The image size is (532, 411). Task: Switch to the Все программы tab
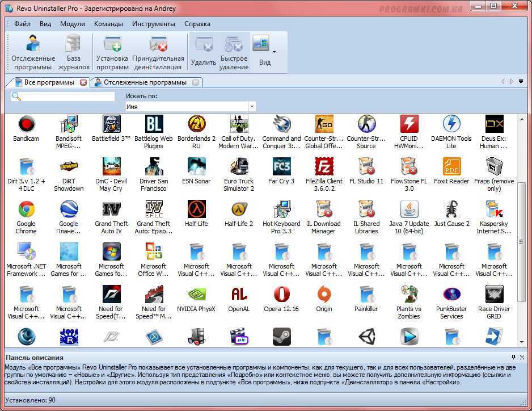pyautogui.click(x=49, y=82)
